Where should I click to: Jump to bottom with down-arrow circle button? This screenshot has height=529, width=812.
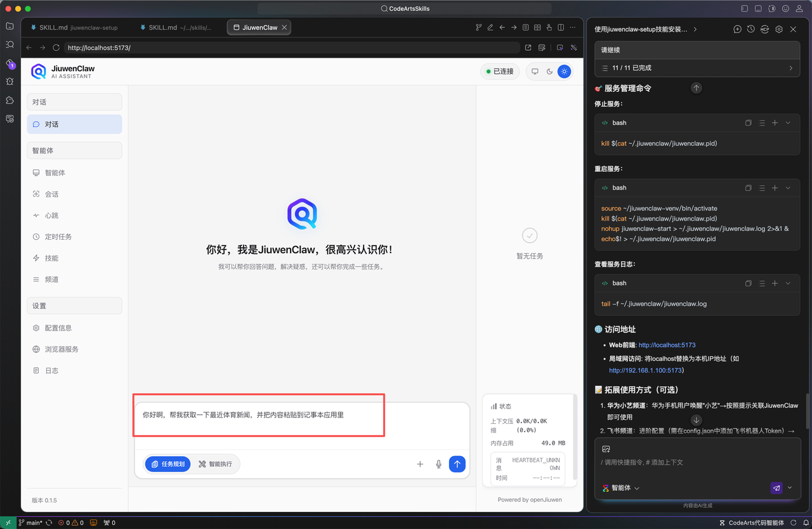(x=697, y=420)
